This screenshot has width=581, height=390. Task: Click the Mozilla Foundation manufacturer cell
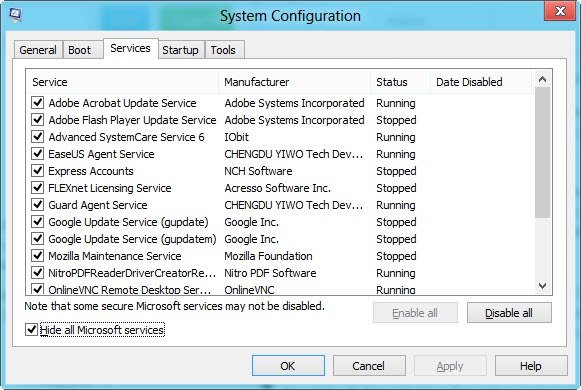[x=268, y=256]
